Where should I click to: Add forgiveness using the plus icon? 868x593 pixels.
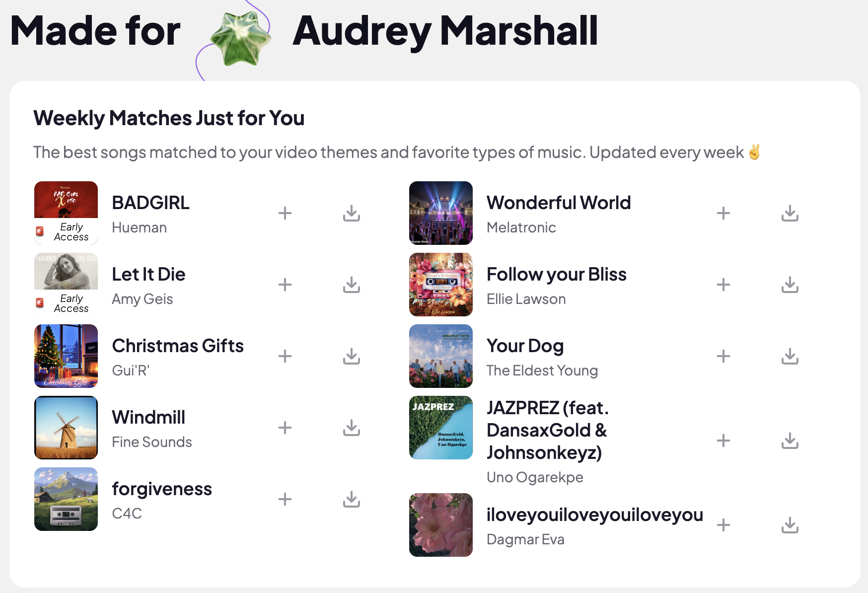(285, 500)
